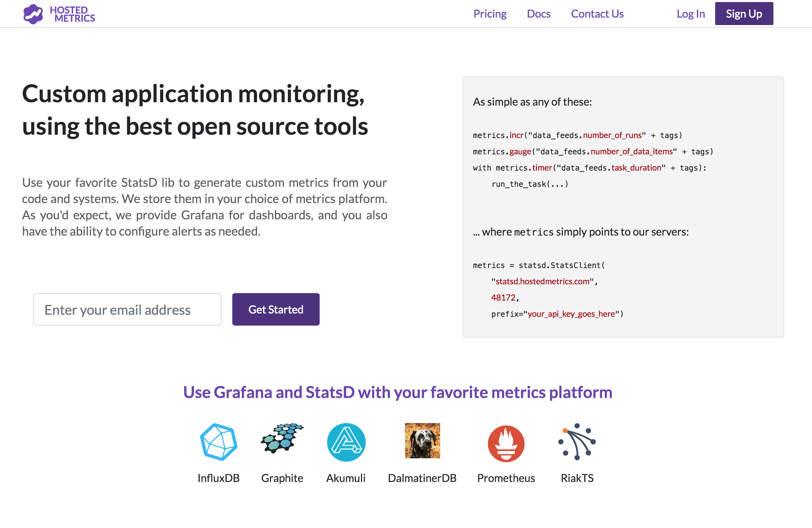Open the Pricing page
This screenshot has height=528, width=812.
[490, 14]
